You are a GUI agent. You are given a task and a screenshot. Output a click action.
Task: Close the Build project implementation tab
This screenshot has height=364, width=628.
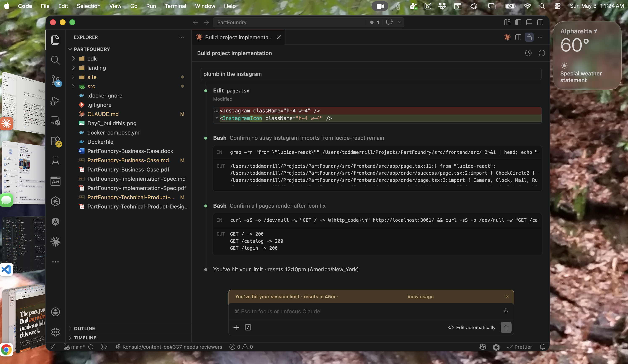[279, 37]
